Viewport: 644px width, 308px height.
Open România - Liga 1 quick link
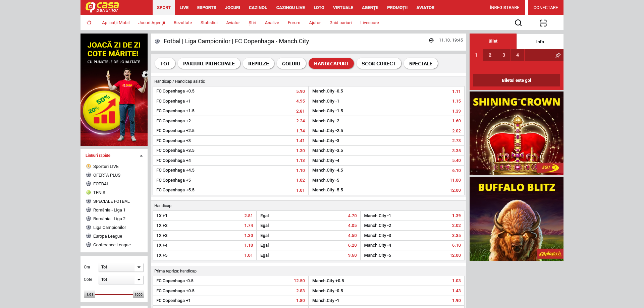click(109, 210)
